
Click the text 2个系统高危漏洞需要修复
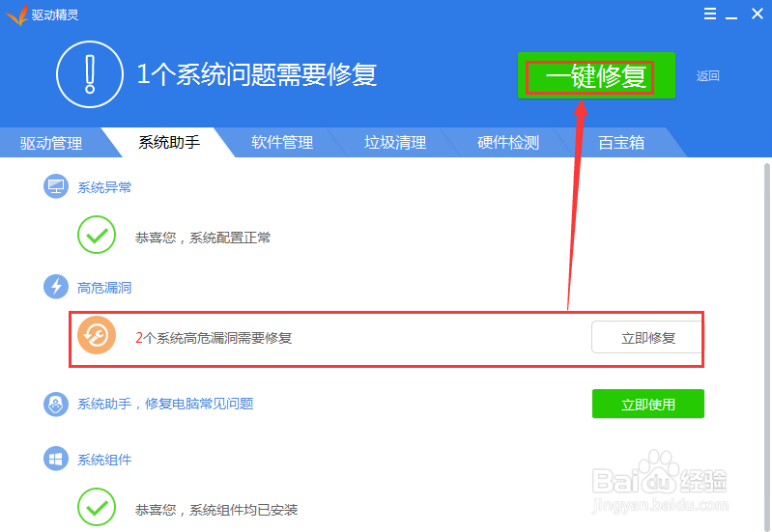tap(214, 338)
